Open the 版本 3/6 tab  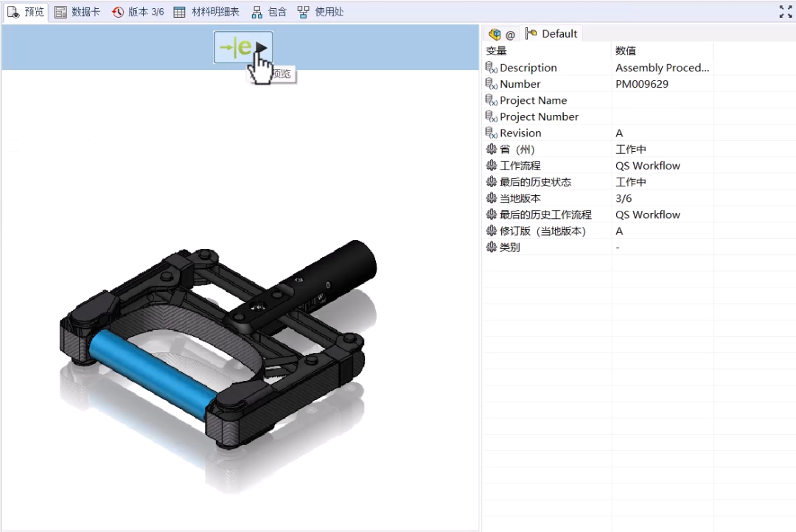coord(138,12)
